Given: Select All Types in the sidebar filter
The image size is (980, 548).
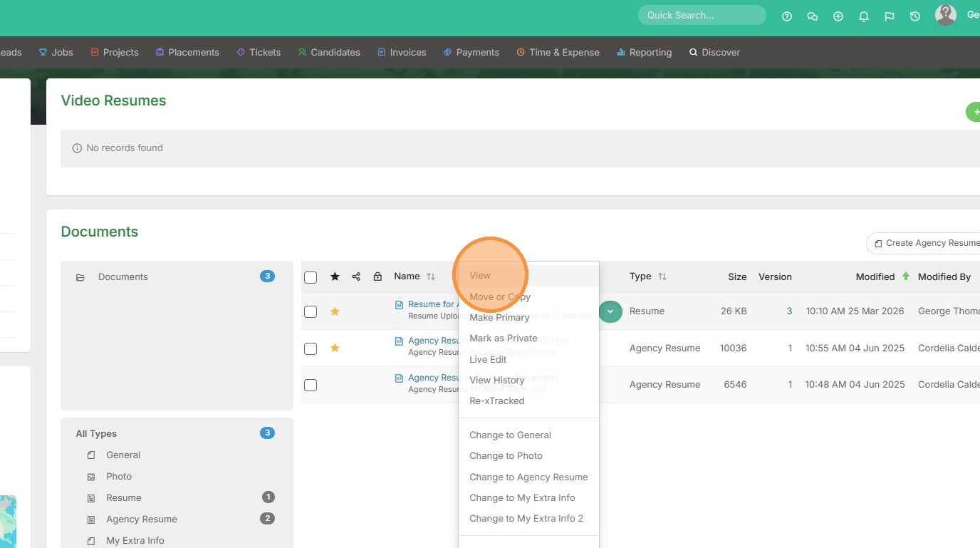Looking at the screenshot, I should click(x=96, y=434).
